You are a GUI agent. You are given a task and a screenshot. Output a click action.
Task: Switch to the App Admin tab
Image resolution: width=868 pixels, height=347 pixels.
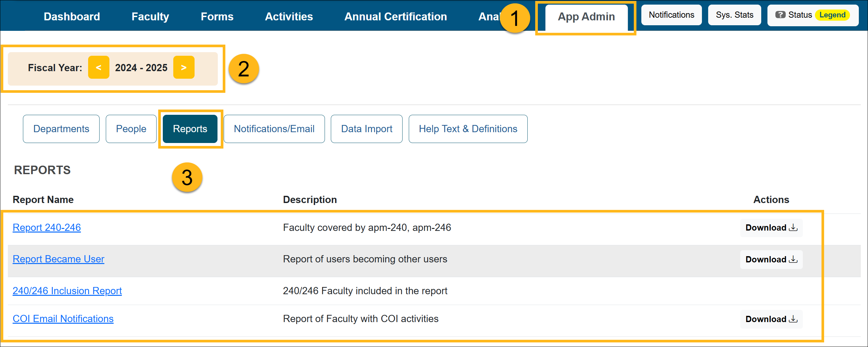coord(586,17)
